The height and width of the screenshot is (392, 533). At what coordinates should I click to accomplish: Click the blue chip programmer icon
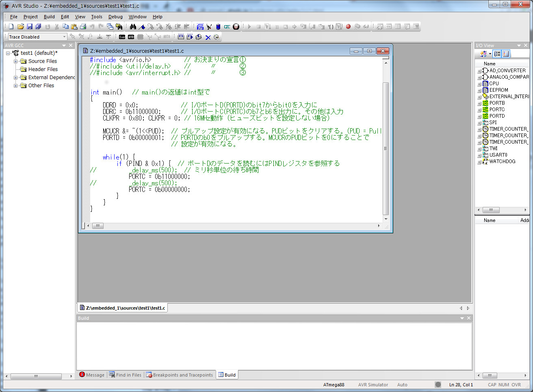tap(218, 26)
